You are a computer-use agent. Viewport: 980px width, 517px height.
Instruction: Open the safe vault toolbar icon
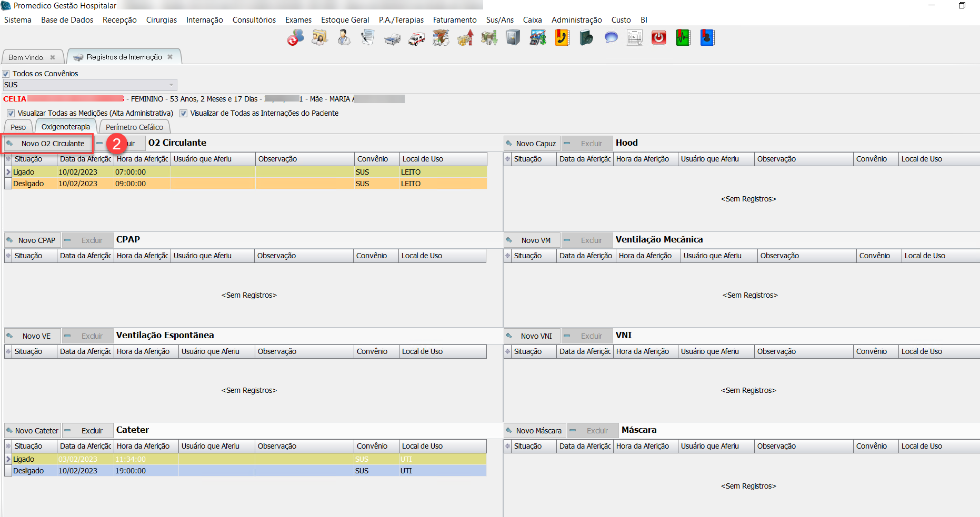pyautogui.click(x=513, y=38)
